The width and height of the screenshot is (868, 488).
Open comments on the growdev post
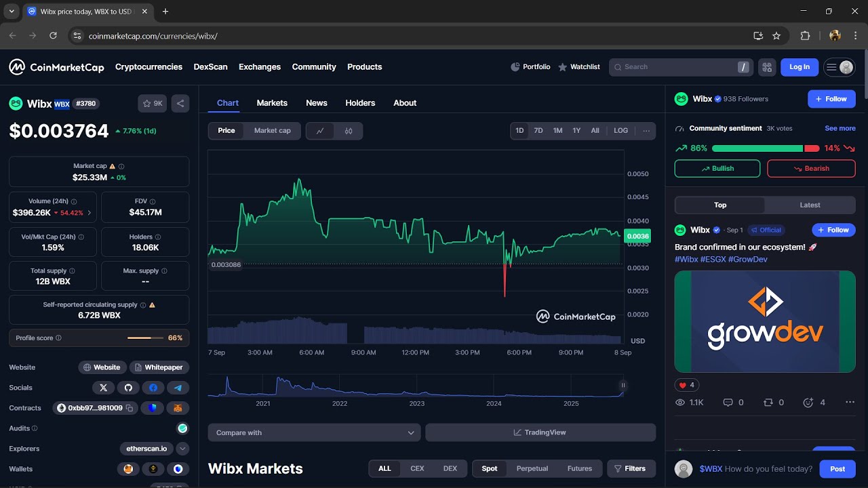tap(734, 403)
